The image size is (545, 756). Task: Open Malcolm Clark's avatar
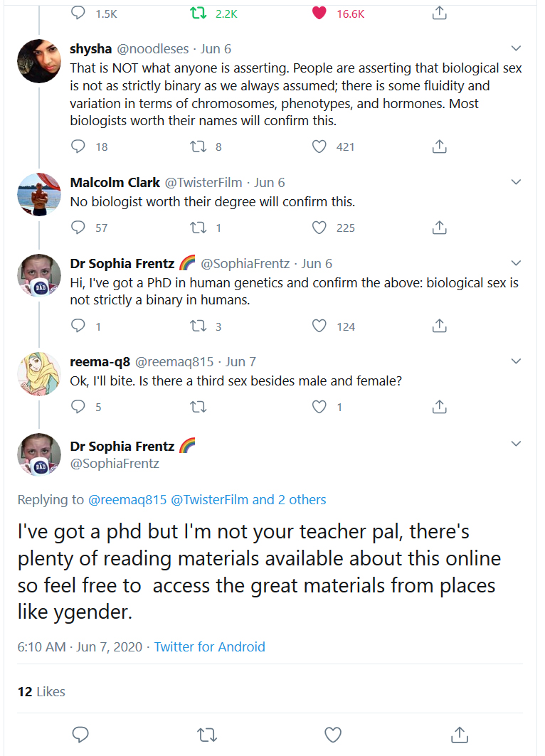(39, 194)
